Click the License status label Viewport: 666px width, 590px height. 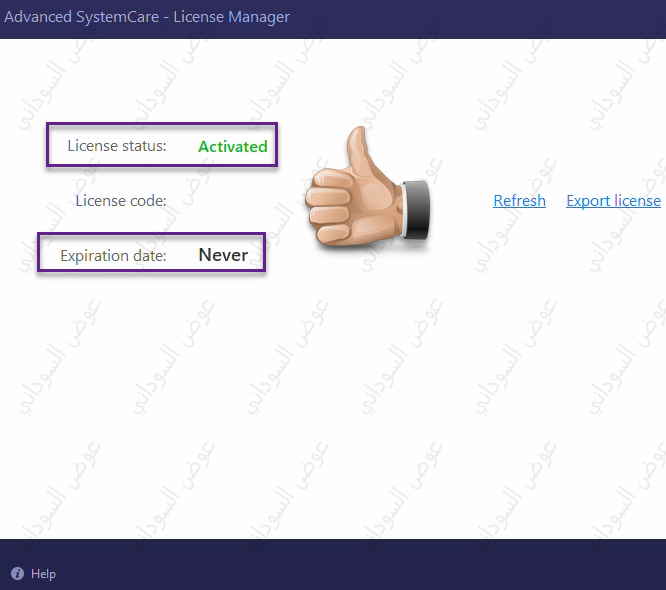click(117, 146)
